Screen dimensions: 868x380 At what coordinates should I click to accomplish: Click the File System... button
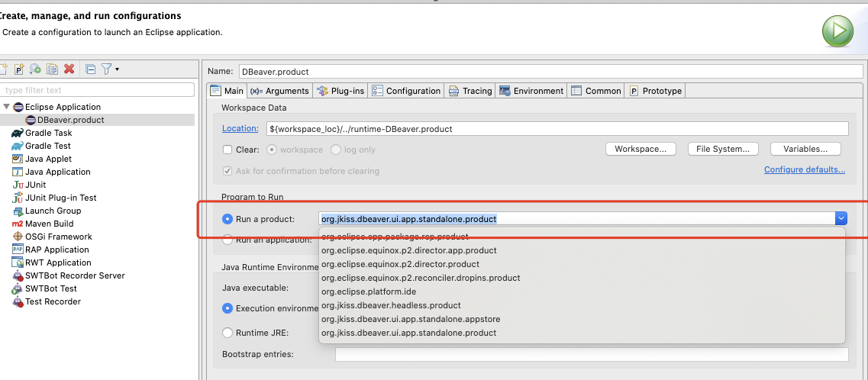(x=722, y=149)
